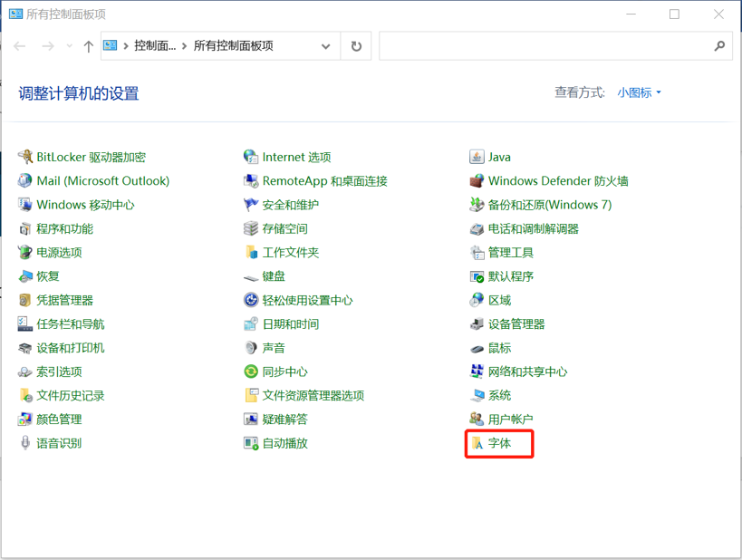Select 所有控制面板项 breadcrumb

(x=234, y=45)
